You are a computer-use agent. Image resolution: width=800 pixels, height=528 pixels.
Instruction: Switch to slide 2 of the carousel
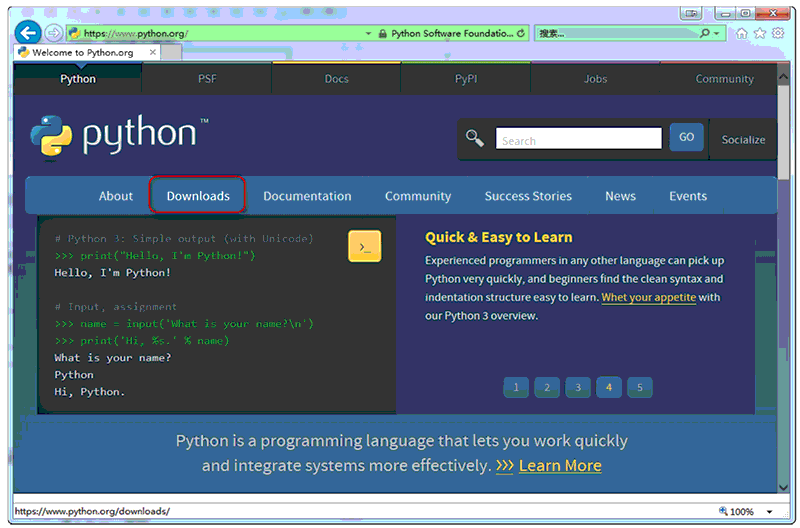547,387
